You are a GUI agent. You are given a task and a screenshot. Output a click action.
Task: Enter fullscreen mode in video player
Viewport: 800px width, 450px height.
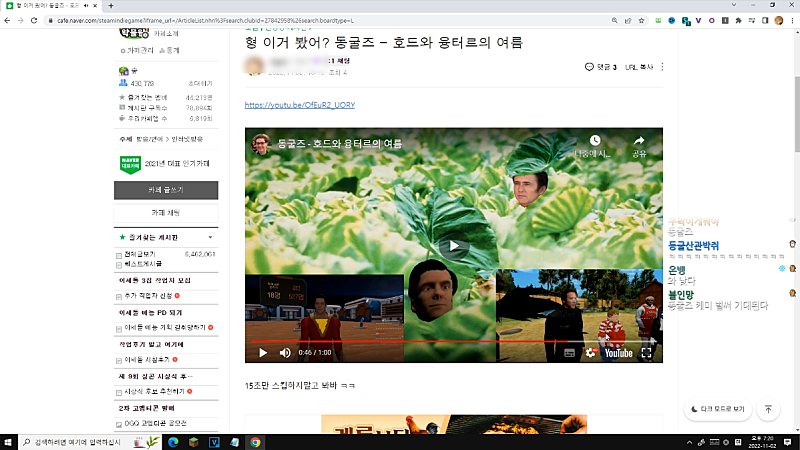coord(647,352)
